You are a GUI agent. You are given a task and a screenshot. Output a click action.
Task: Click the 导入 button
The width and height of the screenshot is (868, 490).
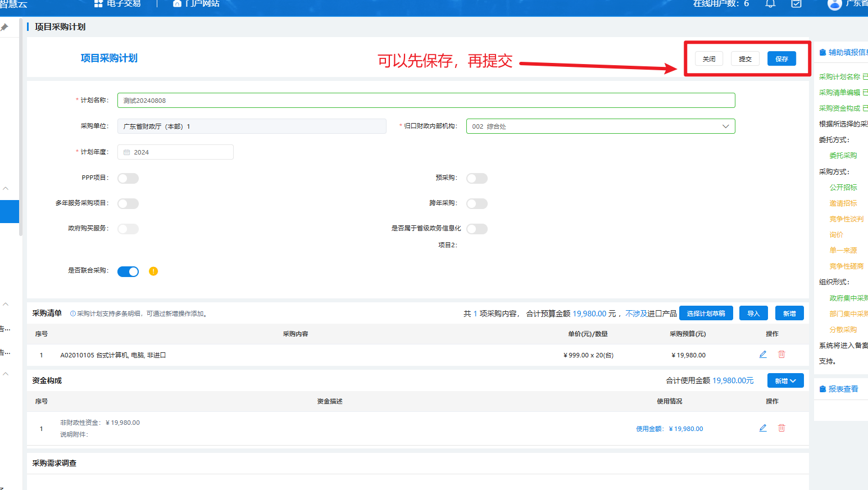(753, 314)
